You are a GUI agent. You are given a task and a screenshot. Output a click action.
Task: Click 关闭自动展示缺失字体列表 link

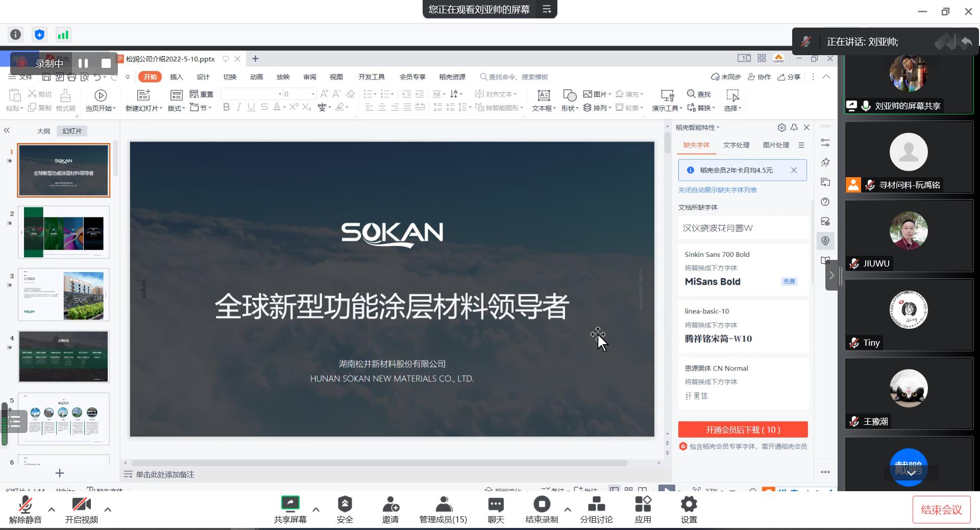click(717, 190)
